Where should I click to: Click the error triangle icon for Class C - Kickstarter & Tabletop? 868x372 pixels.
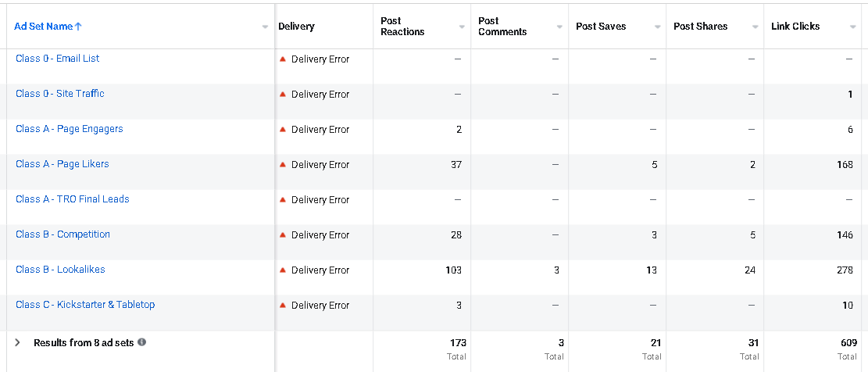[x=283, y=306]
